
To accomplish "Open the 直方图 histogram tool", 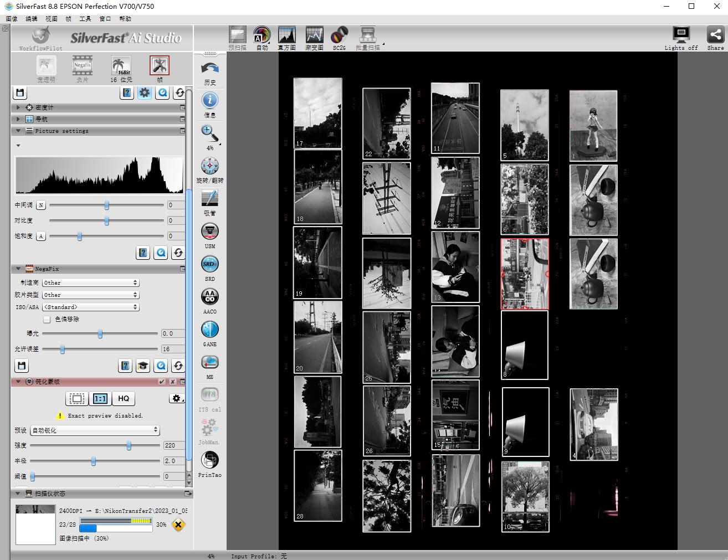I will coord(286,36).
